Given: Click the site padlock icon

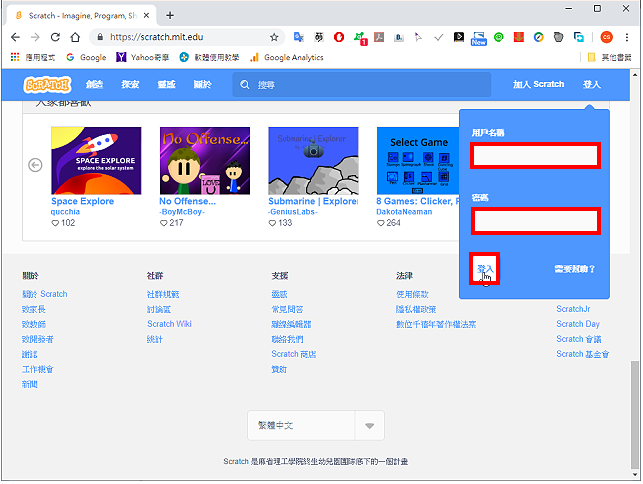Looking at the screenshot, I should (x=100, y=37).
